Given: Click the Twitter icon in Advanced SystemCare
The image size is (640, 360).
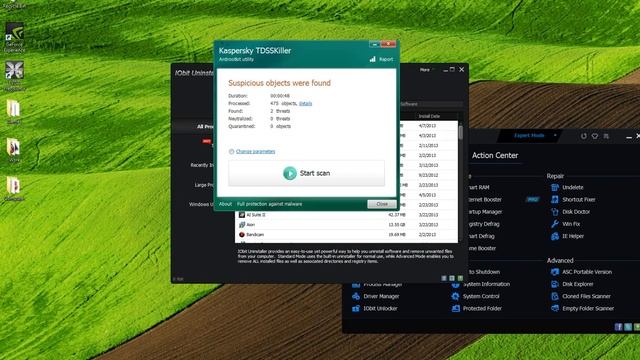Looking at the screenshot, I should click(x=628, y=327).
